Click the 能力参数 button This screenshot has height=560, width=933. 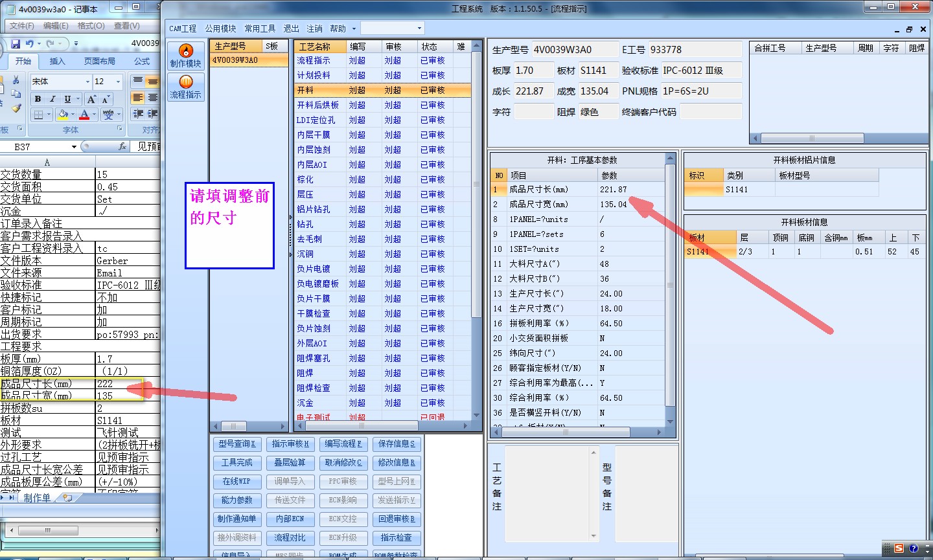pos(237,500)
